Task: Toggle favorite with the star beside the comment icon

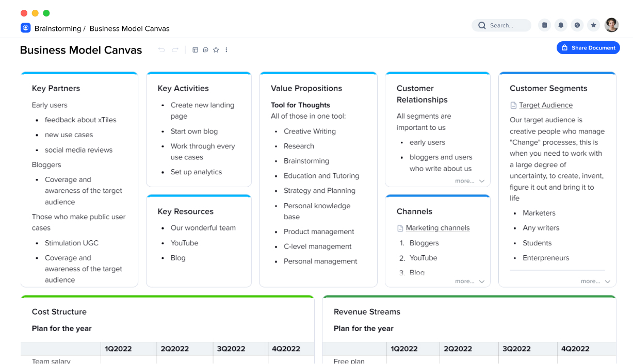Action: point(216,49)
